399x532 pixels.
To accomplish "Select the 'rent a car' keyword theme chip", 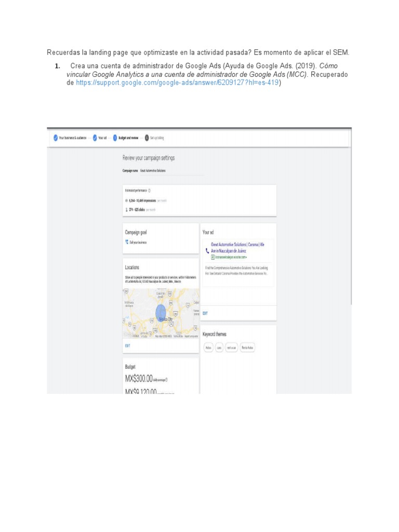I will (231, 348).
